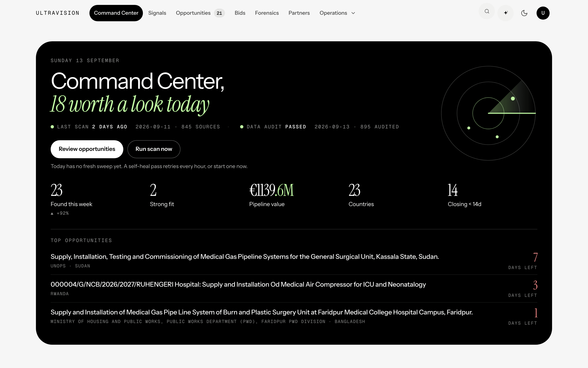
Task: Click the Strong fit stat value 2
Action: tap(153, 190)
